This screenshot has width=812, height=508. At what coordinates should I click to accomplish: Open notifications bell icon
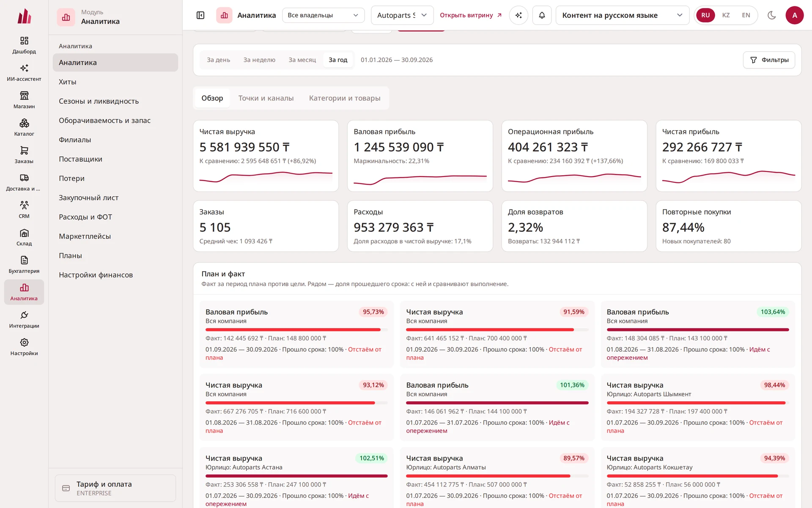click(542, 15)
